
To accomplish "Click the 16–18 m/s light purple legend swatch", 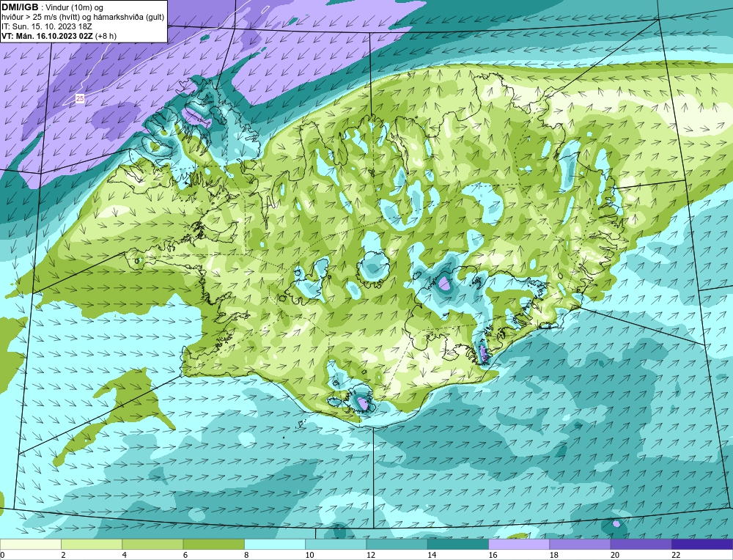I will pyautogui.click(x=519, y=544).
